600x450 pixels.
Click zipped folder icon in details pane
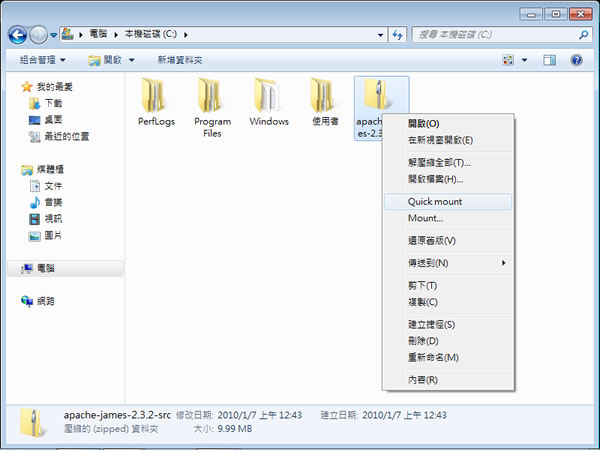pos(33,422)
